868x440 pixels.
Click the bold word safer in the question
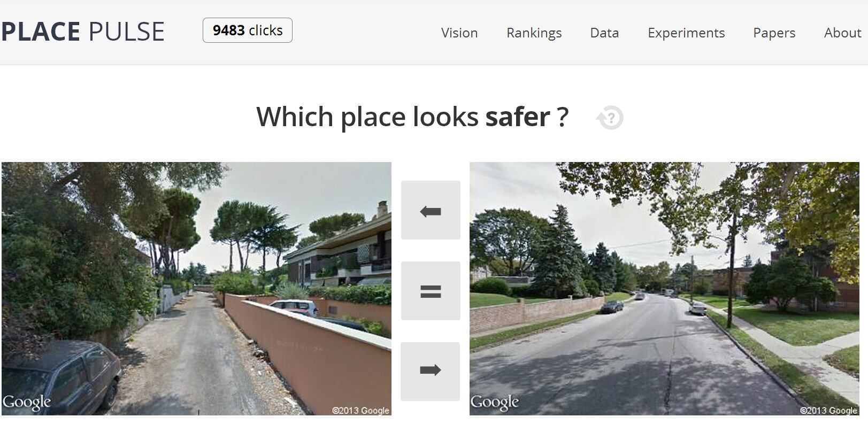click(518, 117)
